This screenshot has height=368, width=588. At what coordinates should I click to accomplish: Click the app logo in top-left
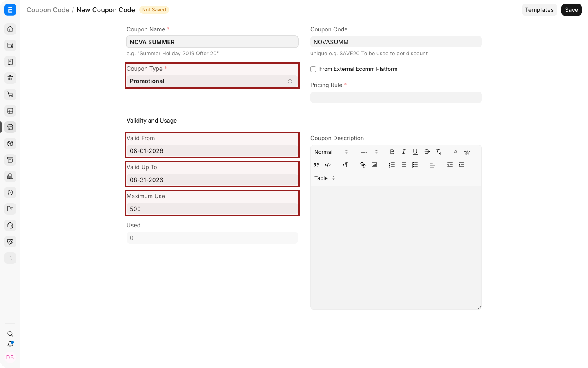coord(10,10)
